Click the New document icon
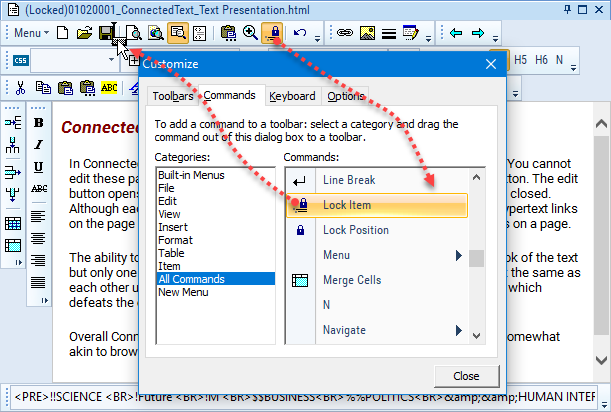The image size is (611, 412). 63,33
